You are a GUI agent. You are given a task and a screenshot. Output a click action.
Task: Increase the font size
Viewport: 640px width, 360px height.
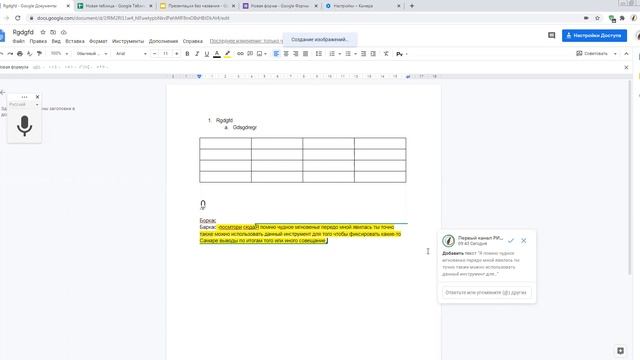pos(176,54)
